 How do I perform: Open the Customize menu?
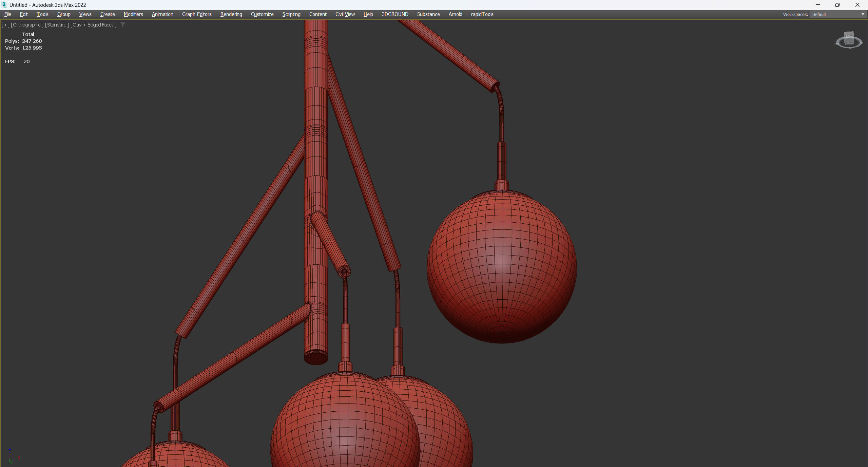[262, 14]
